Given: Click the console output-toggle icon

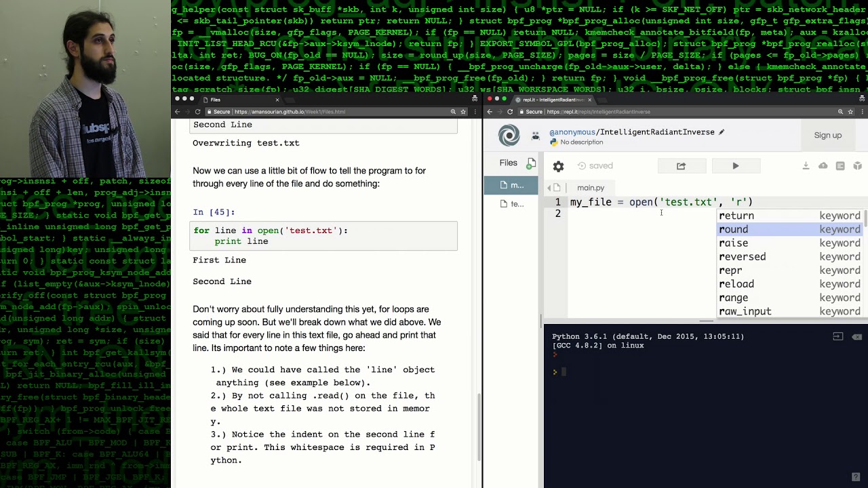Looking at the screenshot, I should 837,336.
